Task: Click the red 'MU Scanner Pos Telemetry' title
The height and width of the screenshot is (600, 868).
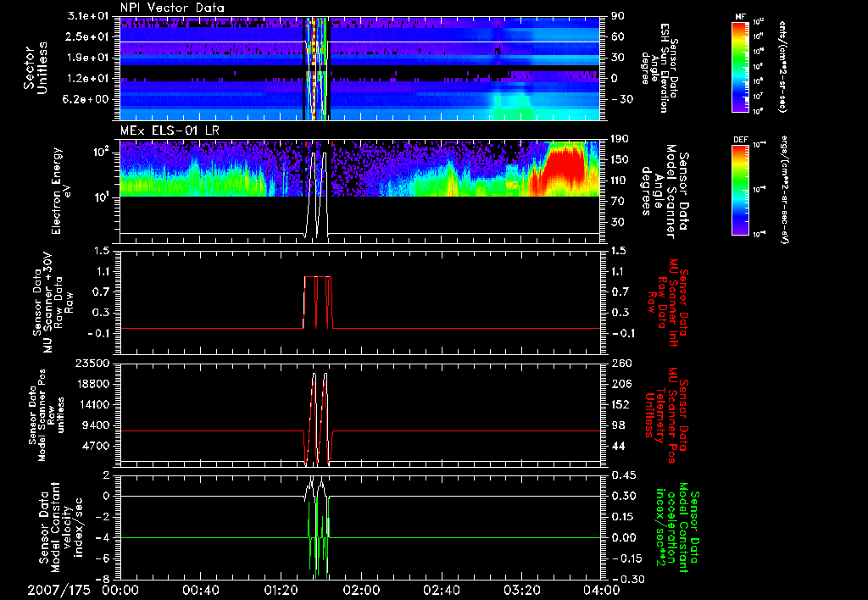Action: point(666,415)
